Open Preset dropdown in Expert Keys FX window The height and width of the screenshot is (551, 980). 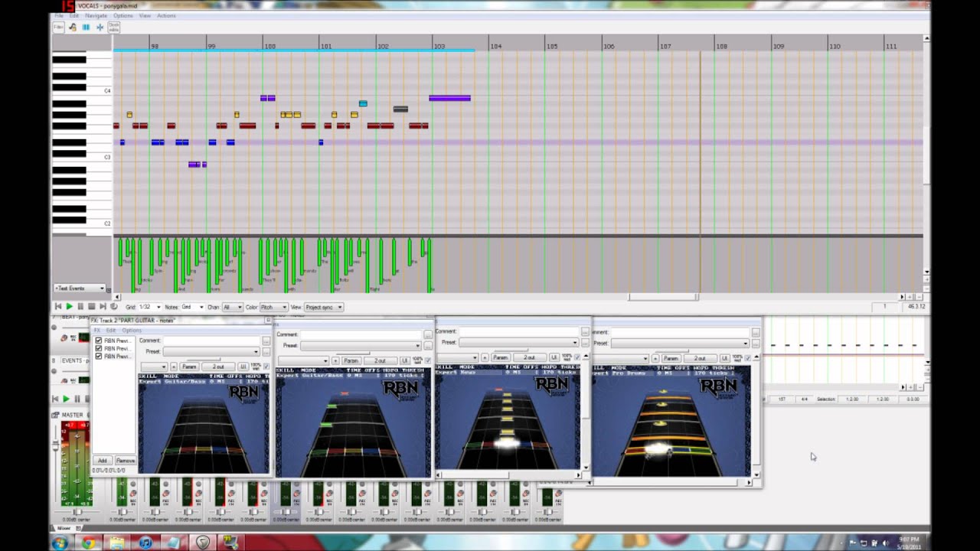click(521, 342)
